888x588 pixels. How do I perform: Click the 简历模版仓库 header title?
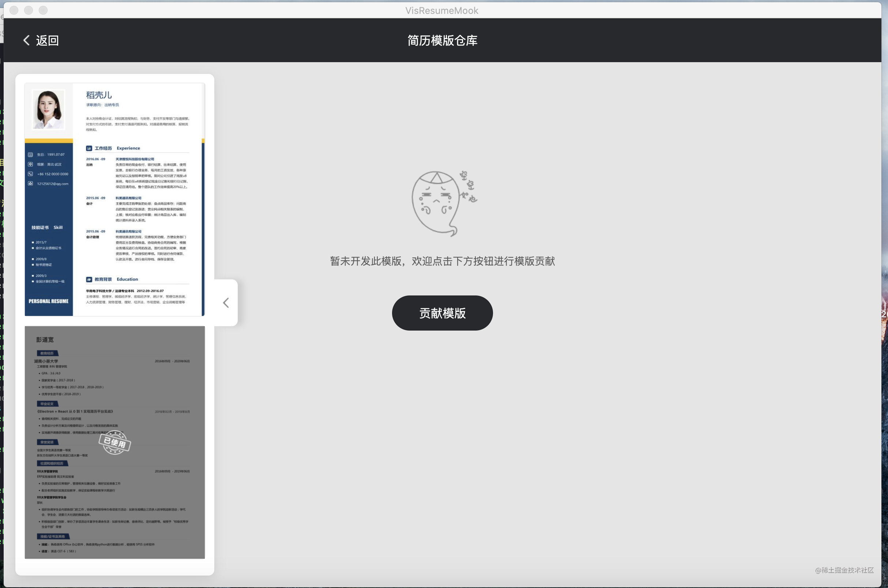[442, 41]
